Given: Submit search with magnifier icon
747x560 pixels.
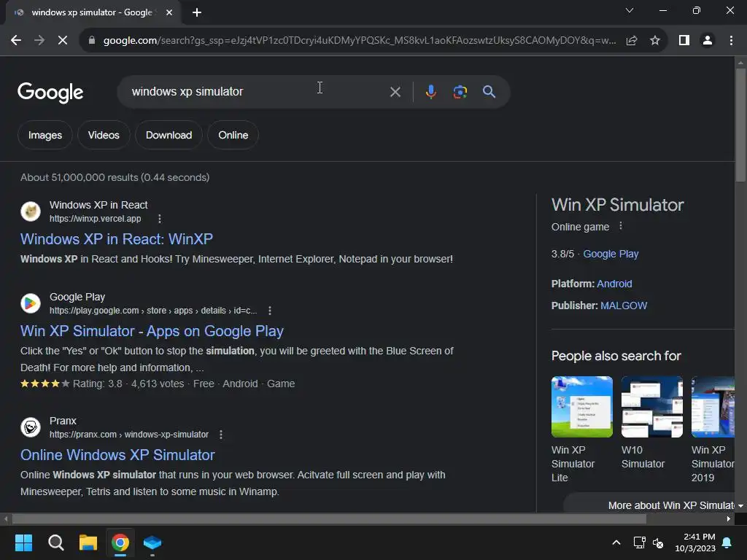Looking at the screenshot, I should [x=489, y=91].
